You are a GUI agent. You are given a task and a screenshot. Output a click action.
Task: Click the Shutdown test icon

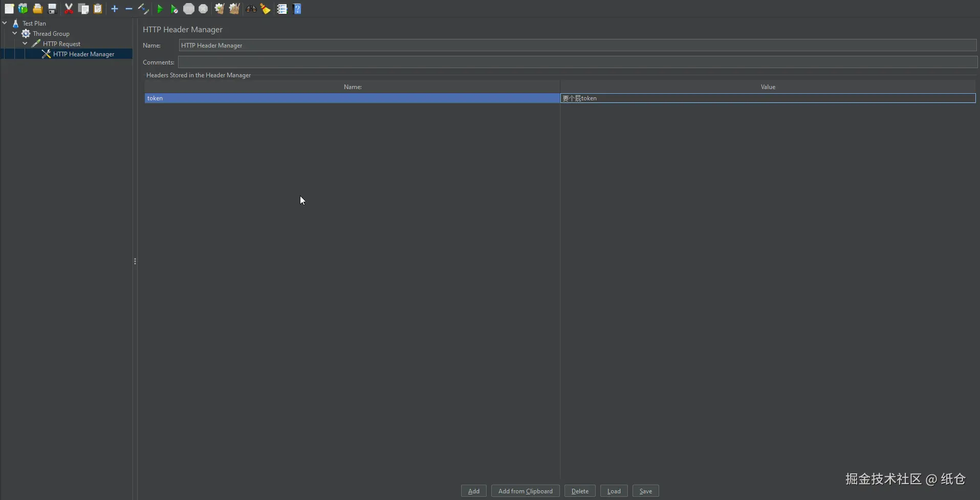click(x=203, y=9)
